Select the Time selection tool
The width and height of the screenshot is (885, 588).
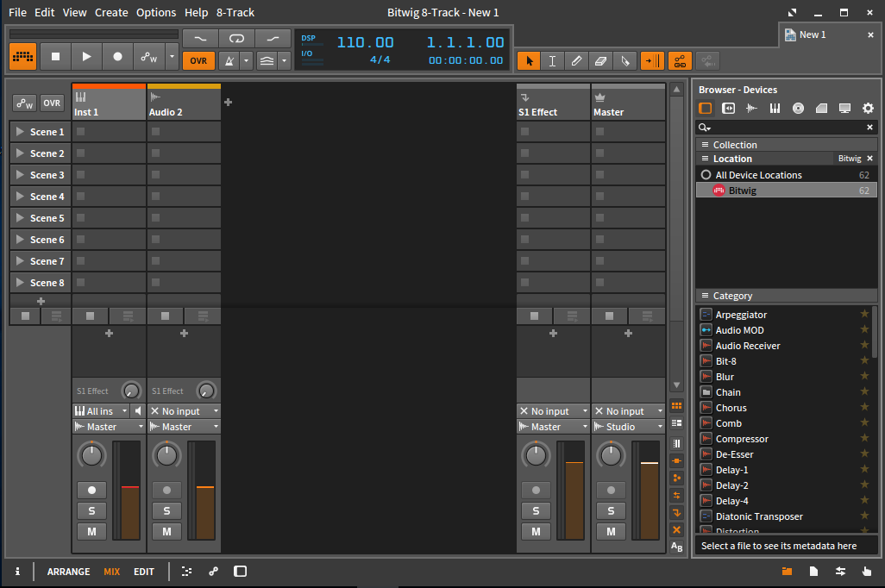click(x=553, y=61)
